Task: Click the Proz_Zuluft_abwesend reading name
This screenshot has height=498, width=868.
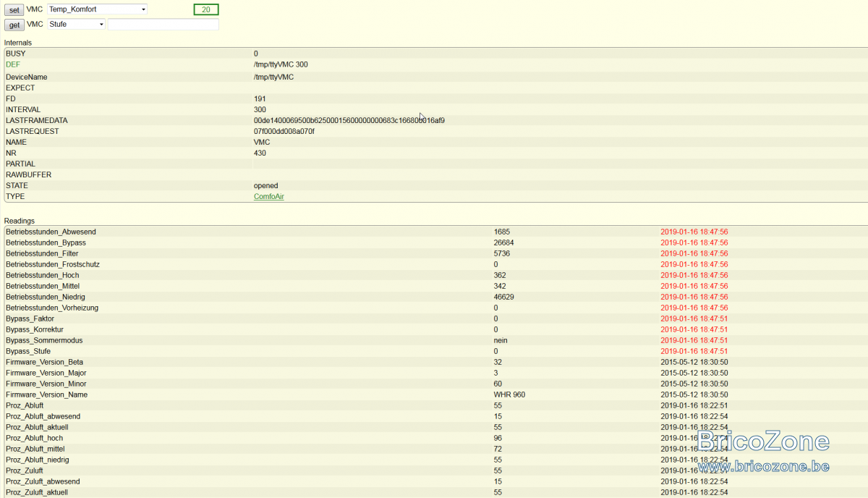Action: (43, 481)
